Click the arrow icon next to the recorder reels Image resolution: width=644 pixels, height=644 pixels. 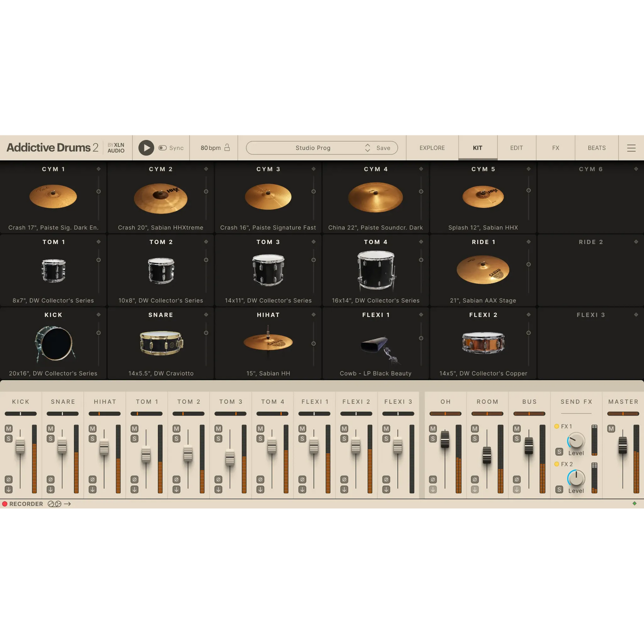point(68,504)
